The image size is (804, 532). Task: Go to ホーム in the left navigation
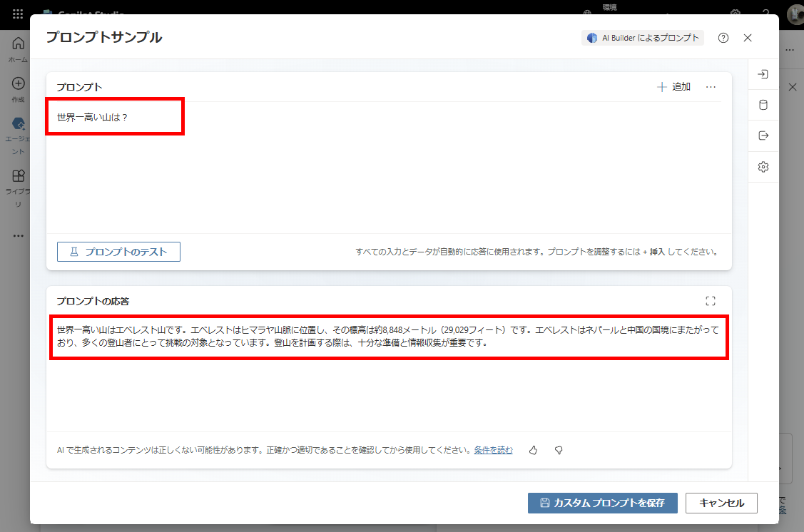[18, 48]
